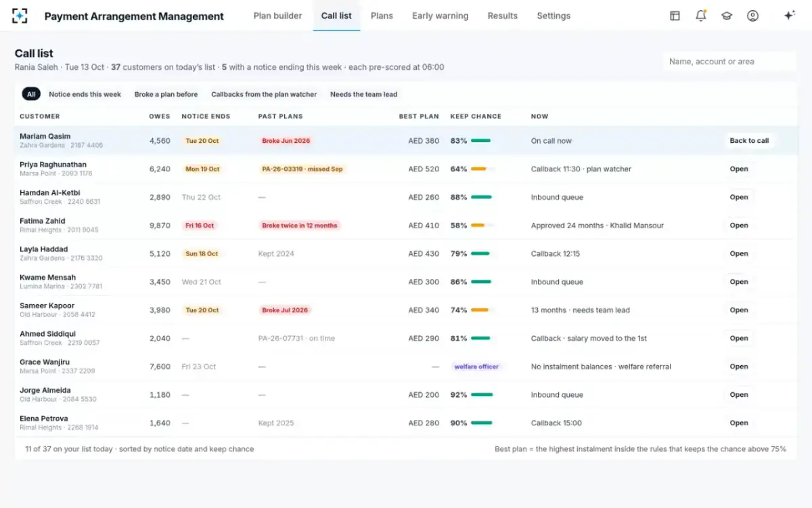
Task: Sort by Keep chance column header
Action: click(x=476, y=117)
